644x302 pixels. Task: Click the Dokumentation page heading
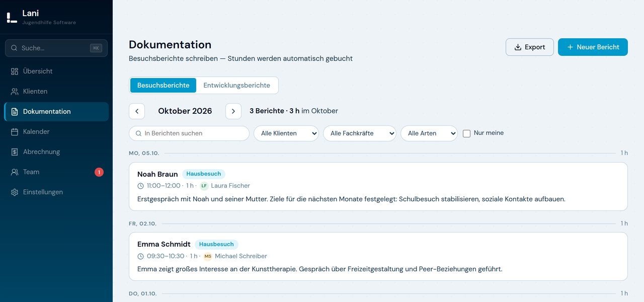point(170,45)
